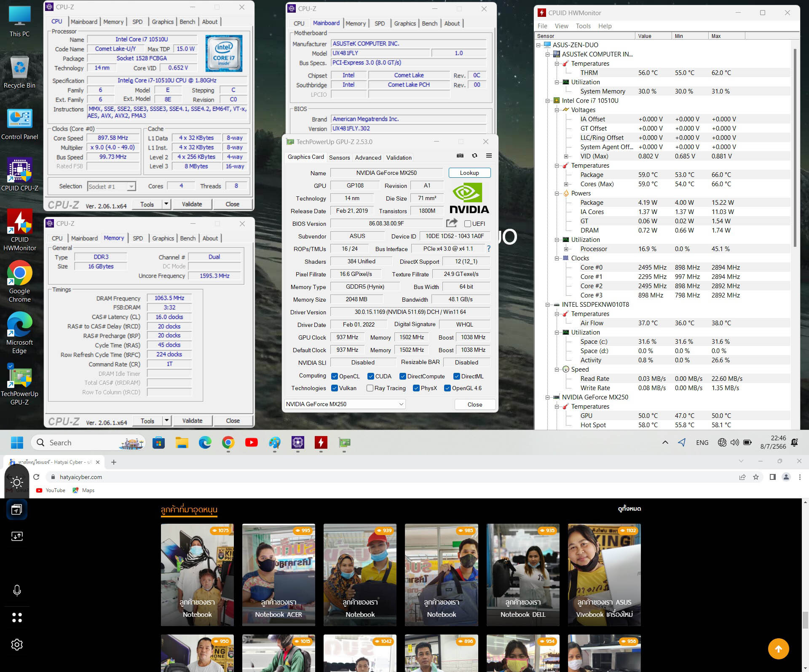Bookmark this page with the star icon
809x672 pixels.
click(x=756, y=477)
